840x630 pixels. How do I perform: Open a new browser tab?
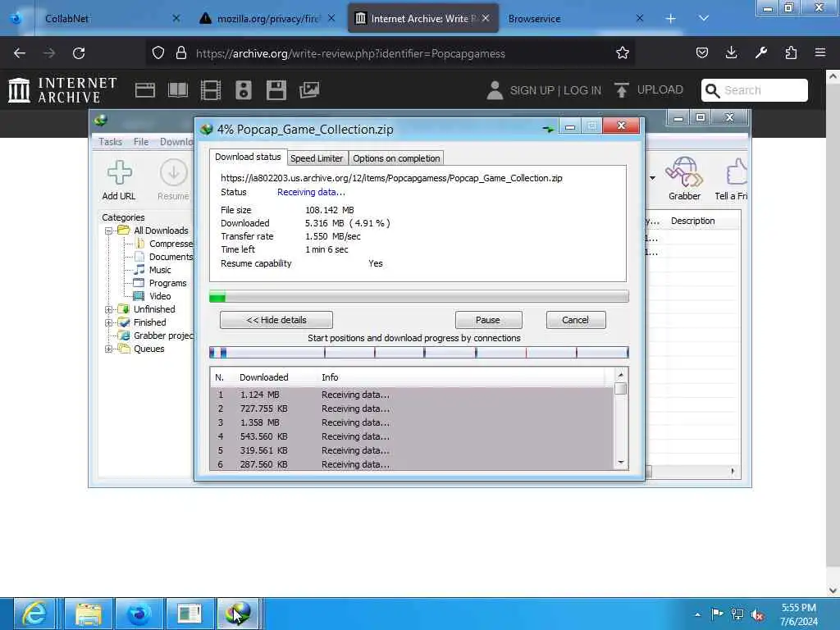coord(670,19)
